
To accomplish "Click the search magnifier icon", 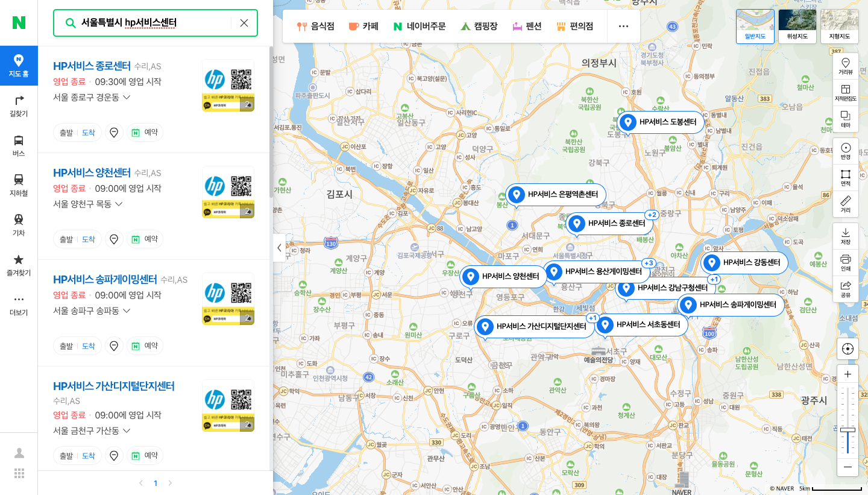I will (70, 23).
